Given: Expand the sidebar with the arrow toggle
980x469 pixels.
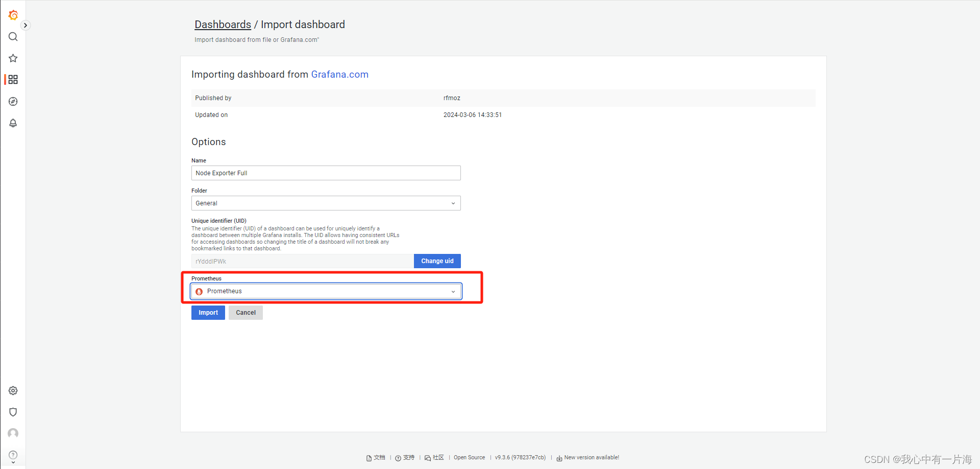Looking at the screenshot, I should [x=26, y=26].
